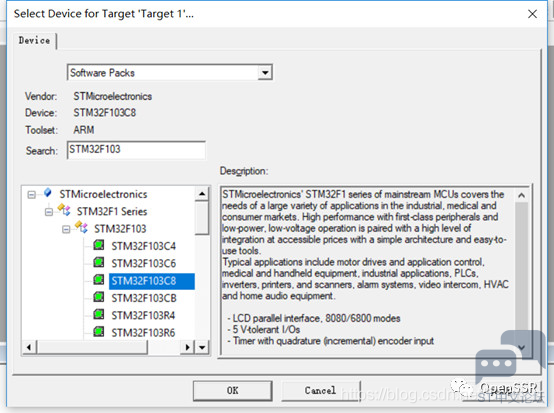Click the chip icon beside STM32F103C8

pyautogui.click(x=99, y=280)
